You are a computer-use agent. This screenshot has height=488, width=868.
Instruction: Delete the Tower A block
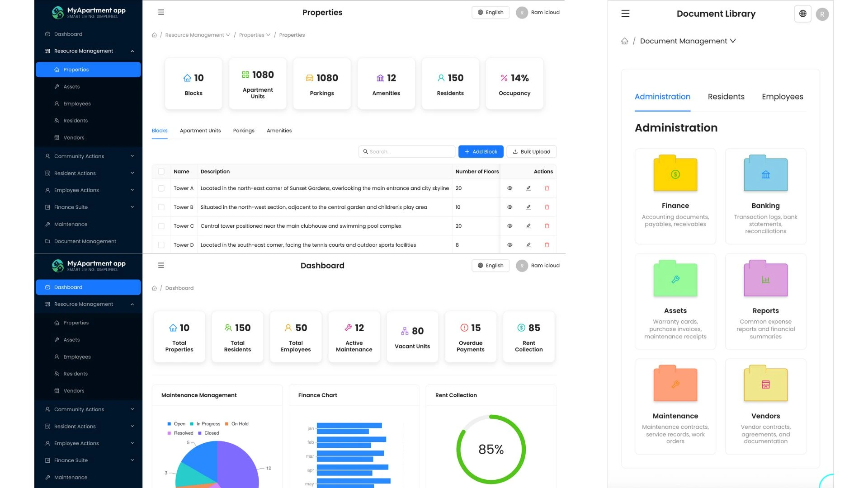point(547,188)
